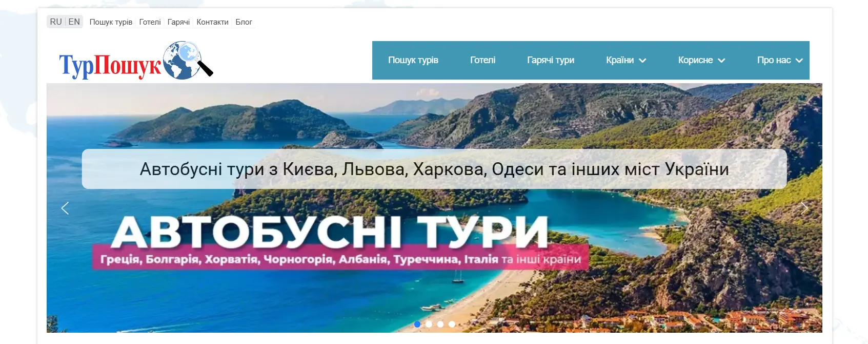Screen dimensions: 868x344
Task: Click the Автобусні тури banner image
Action: 434,208
